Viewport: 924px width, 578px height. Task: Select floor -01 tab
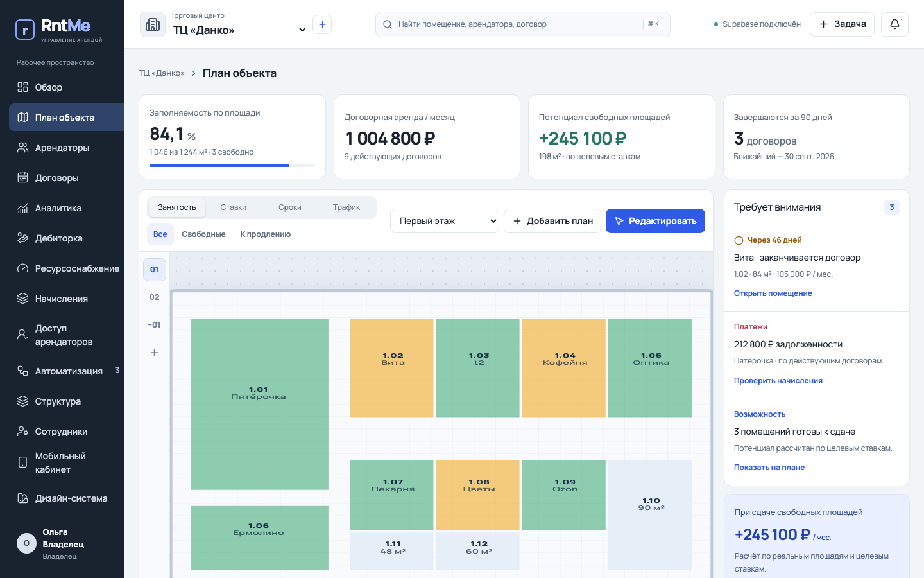click(154, 325)
